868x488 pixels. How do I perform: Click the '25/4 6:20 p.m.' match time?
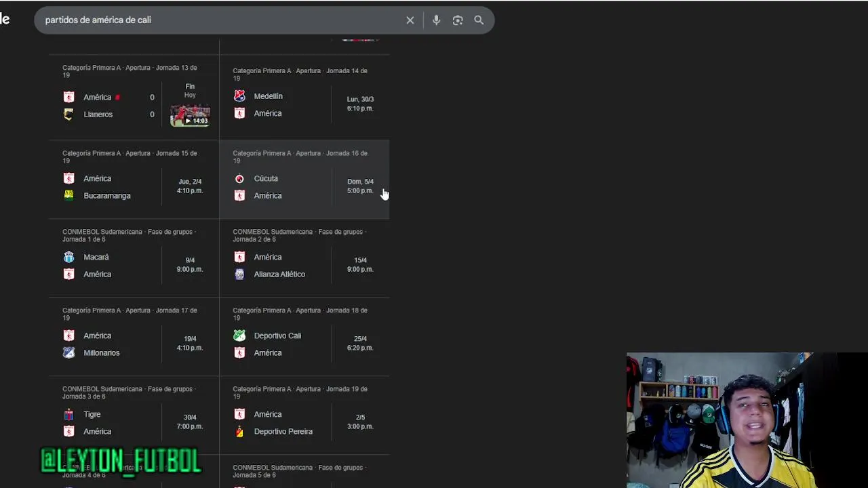click(360, 344)
